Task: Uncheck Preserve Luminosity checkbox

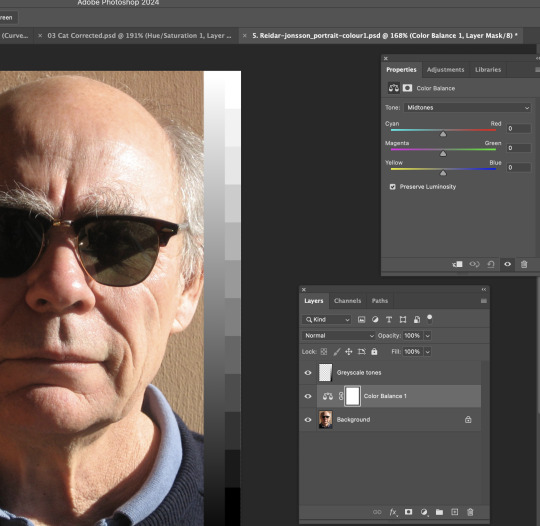Action: click(392, 187)
